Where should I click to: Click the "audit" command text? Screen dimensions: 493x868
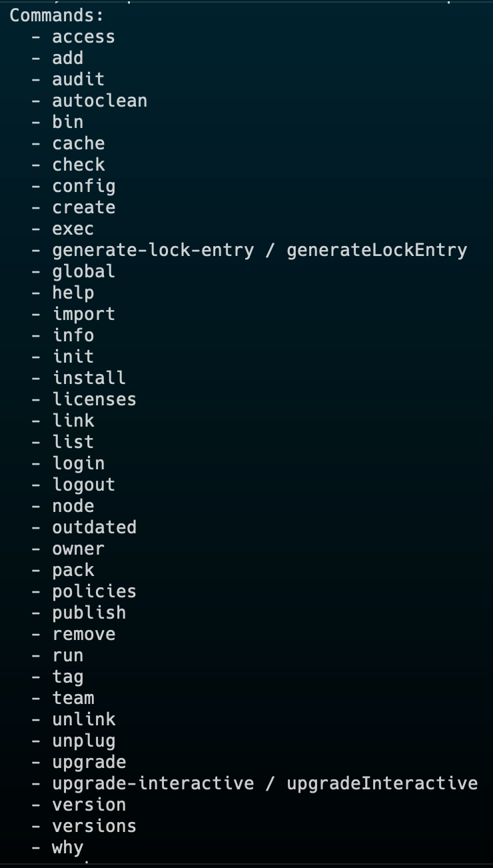point(78,79)
